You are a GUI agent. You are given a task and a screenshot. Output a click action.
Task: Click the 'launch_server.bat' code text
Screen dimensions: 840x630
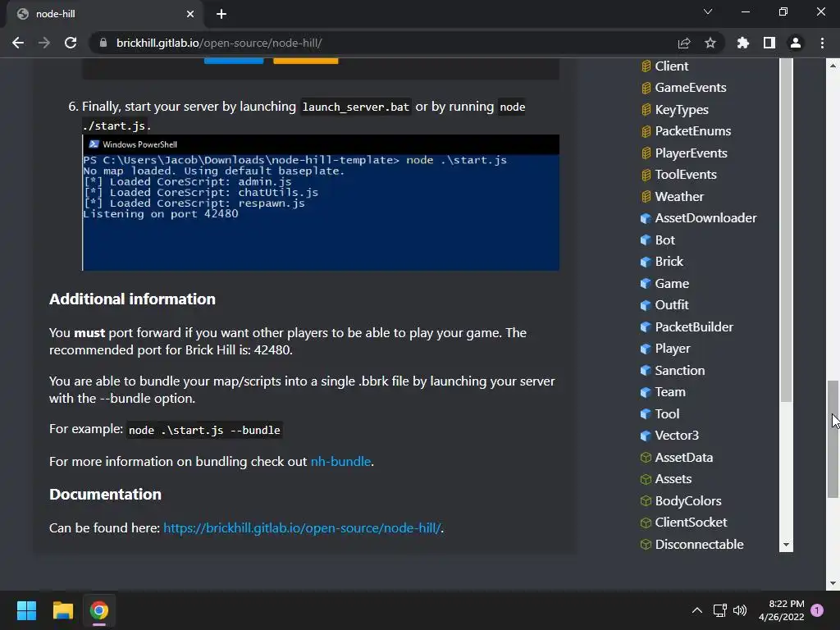point(355,107)
